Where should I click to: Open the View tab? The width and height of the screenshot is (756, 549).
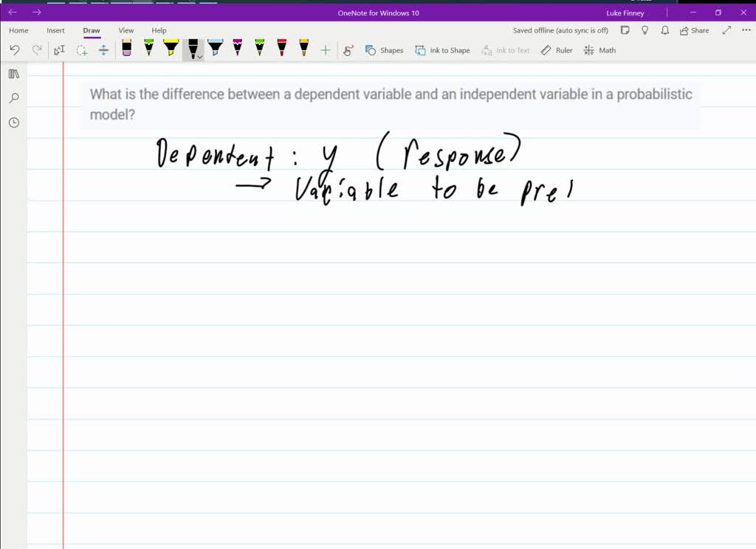[126, 30]
